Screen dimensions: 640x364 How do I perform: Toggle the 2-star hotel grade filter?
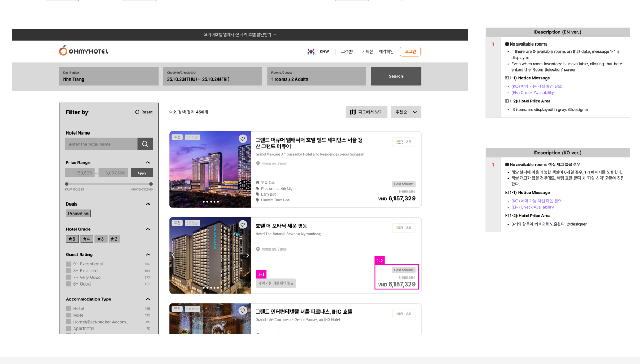[114, 239]
